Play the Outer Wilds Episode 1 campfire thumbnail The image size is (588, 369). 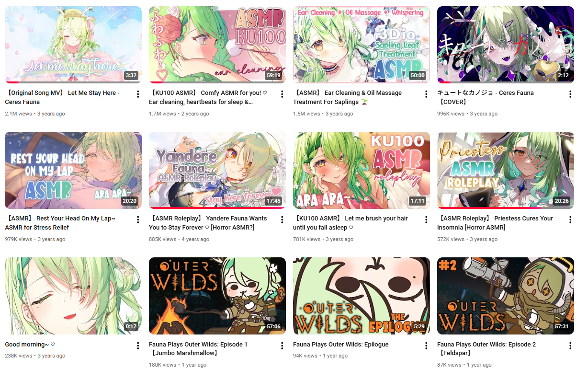point(217,296)
